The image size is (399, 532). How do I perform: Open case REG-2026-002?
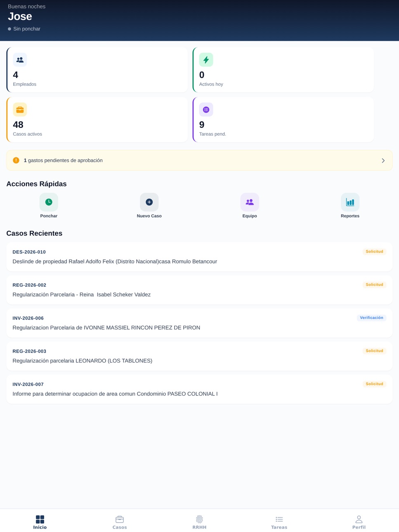[199, 290]
